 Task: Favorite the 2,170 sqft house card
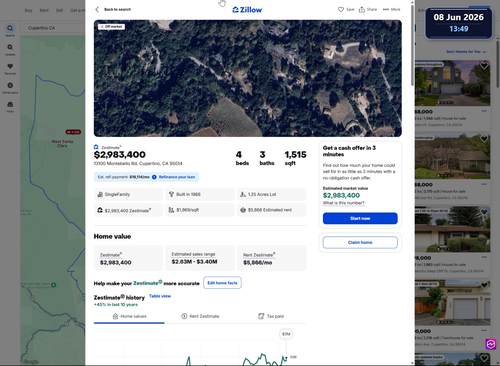tap(484, 139)
